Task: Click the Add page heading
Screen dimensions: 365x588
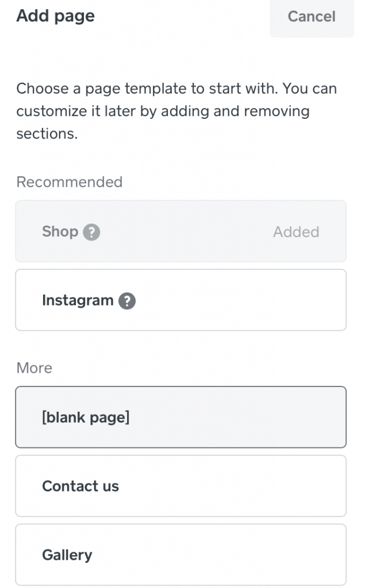Action: [55, 16]
